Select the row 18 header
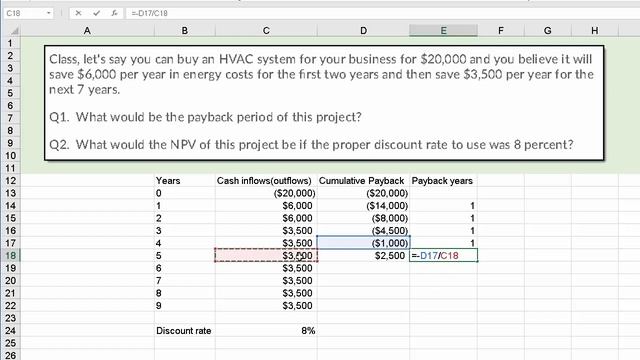The width and height of the screenshot is (640, 360). click(11, 256)
